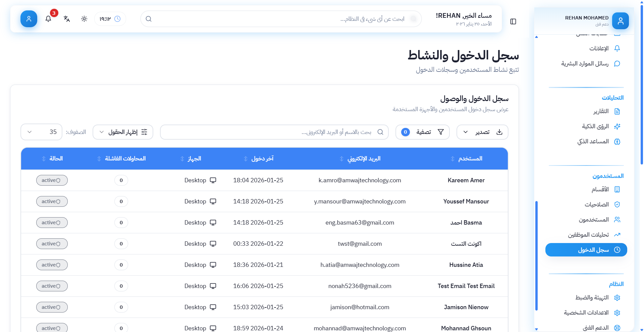
Task: Click the language translation icon
Action: 67,19
